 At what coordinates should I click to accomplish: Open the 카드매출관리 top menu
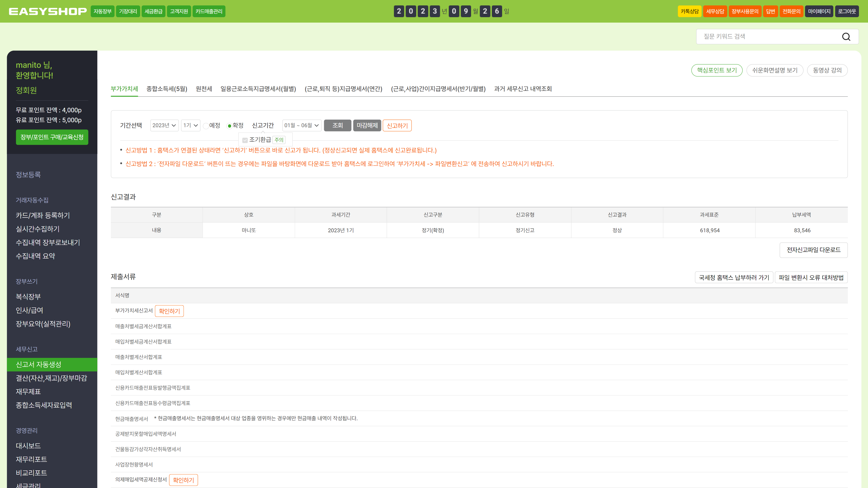tap(209, 12)
